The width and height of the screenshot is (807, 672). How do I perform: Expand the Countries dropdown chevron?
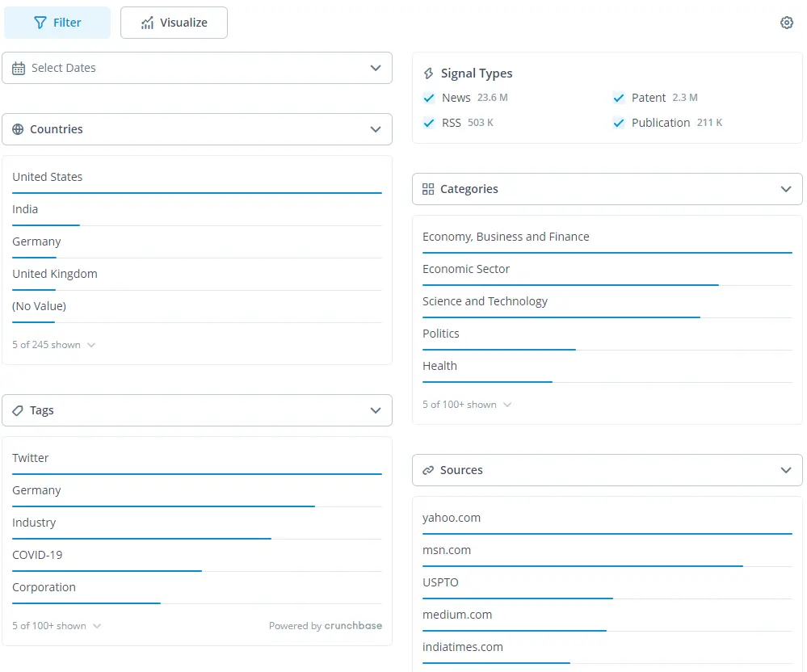click(x=376, y=129)
